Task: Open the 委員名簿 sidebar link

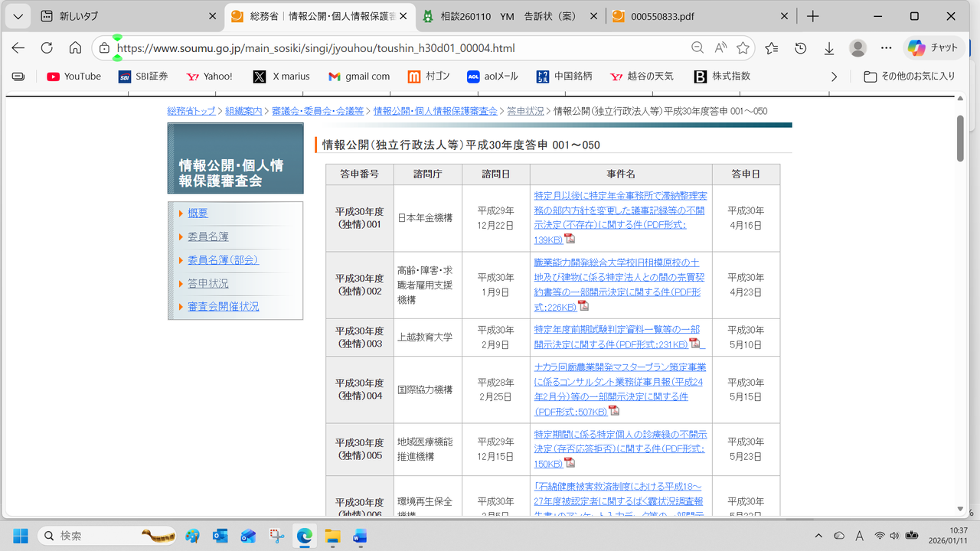Action: tap(208, 236)
